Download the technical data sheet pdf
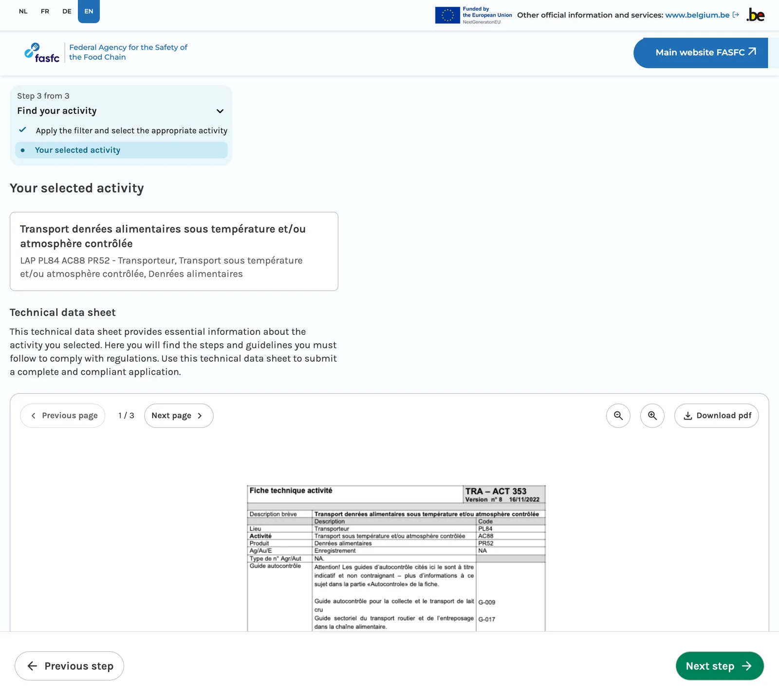 [717, 416]
